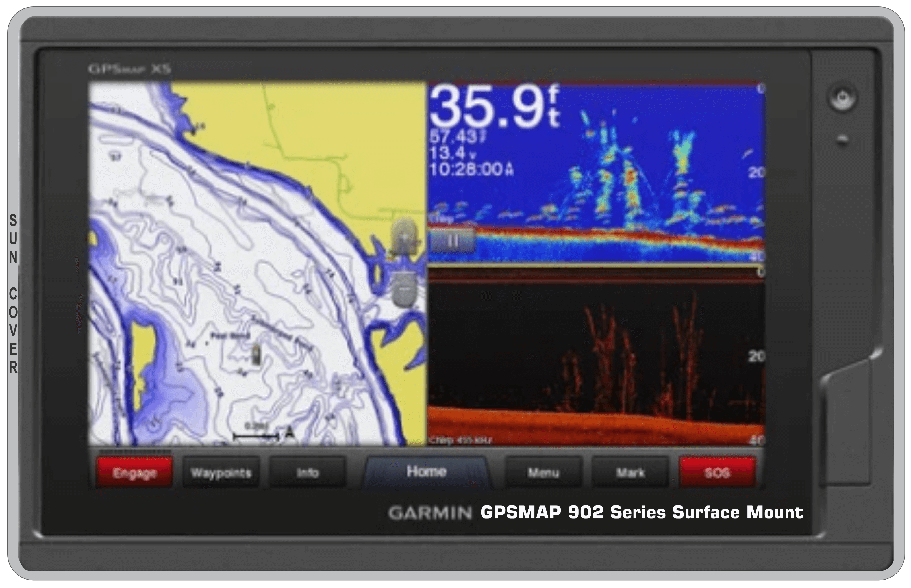Tap the Chirp 455 kHz label

point(460,441)
